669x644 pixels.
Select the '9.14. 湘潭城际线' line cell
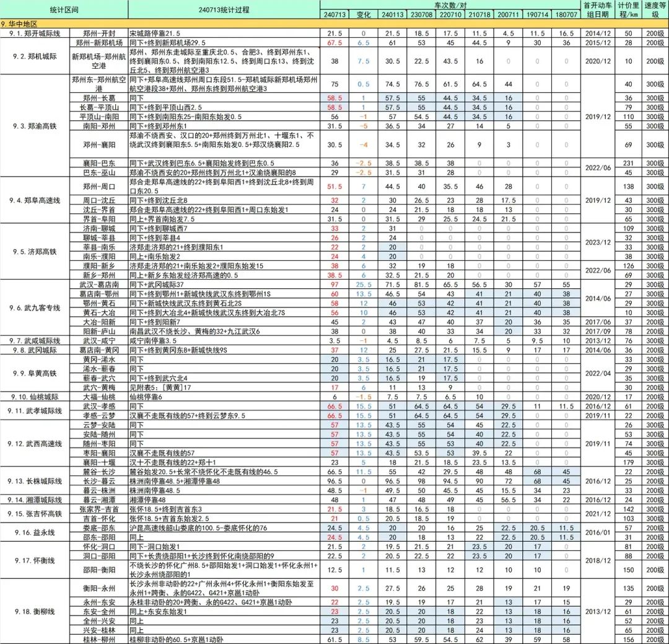[x=35, y=500]
